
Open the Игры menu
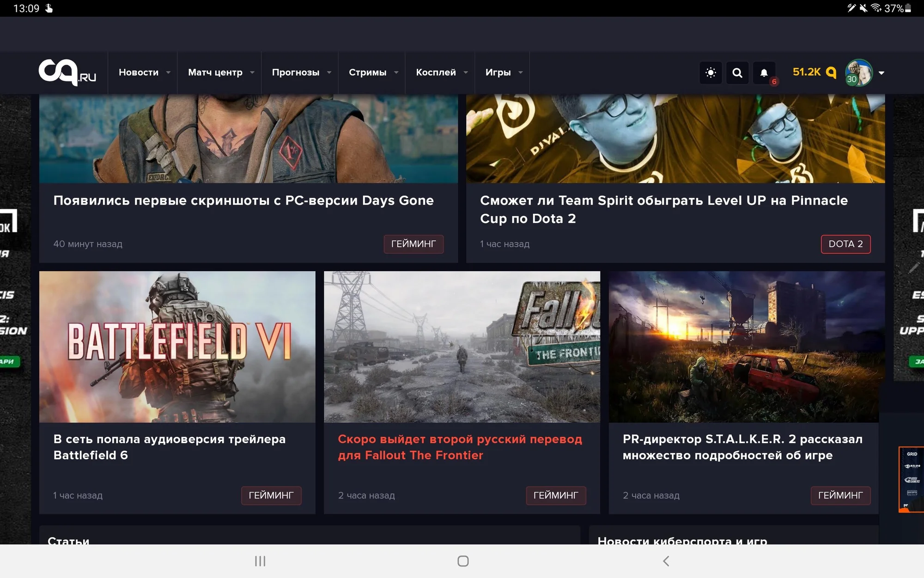498,73
